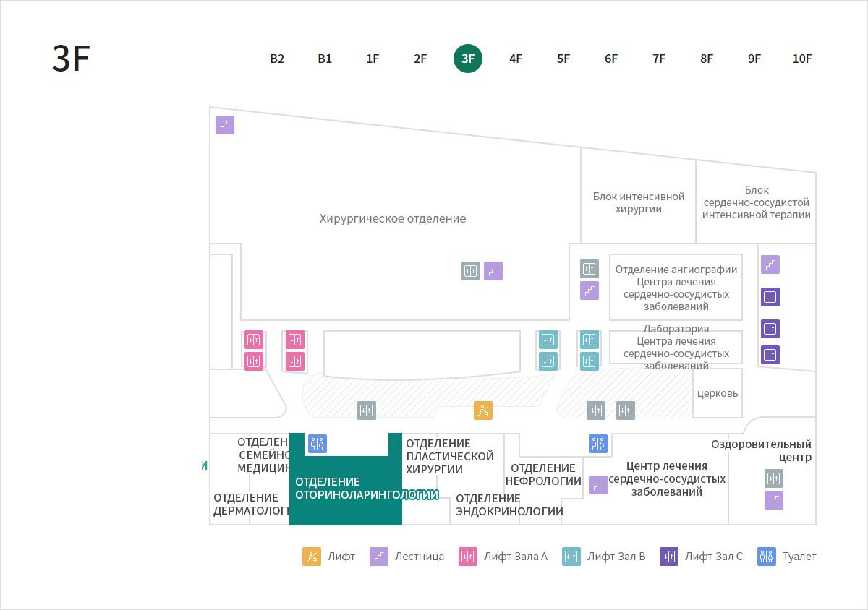Screen dimensions: 868x610
Task: Select the 1F floor tab
Action: click(x=373, y=59)
